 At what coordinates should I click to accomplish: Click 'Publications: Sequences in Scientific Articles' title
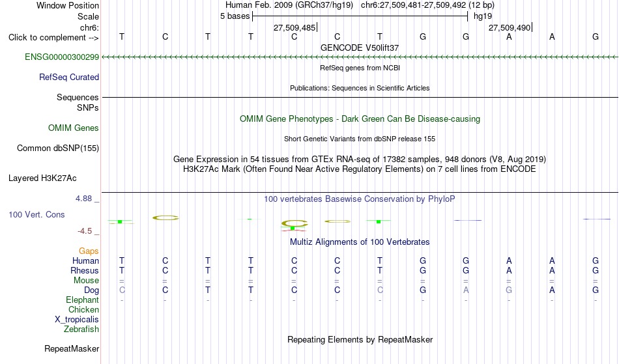pyautogui.click(x=360, y=88)
